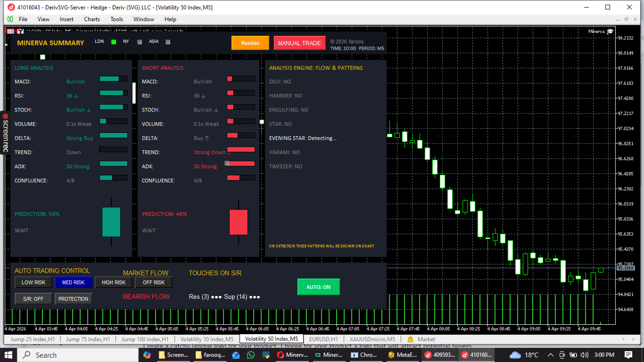Switch to the Jump 100 Index,H1 tab
644x362 pixels.
(x=145, y=339)
